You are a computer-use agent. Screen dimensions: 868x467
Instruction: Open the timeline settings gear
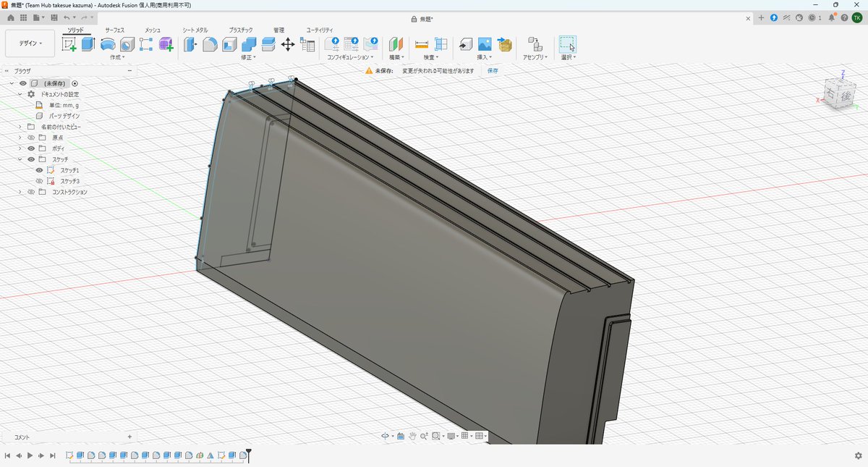coord(858,455)
